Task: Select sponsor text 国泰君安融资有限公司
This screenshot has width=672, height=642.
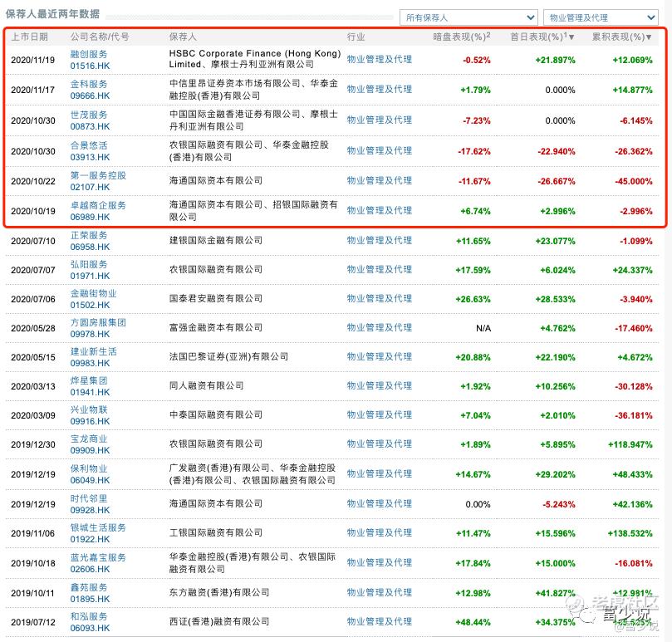Action: coord(216,299)
